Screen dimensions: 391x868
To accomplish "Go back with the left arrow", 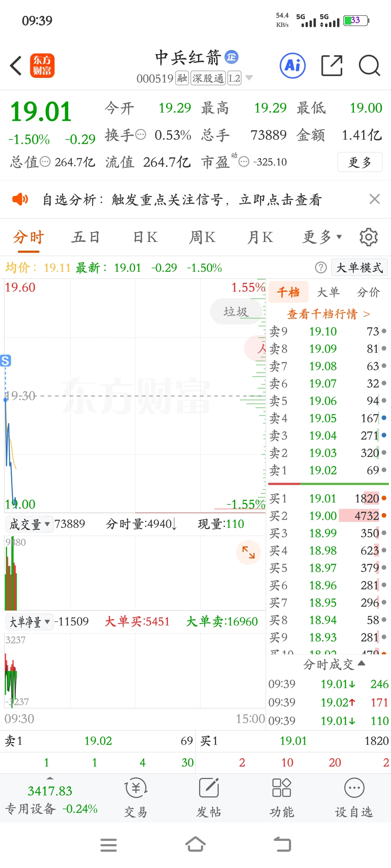I will 16,65.
